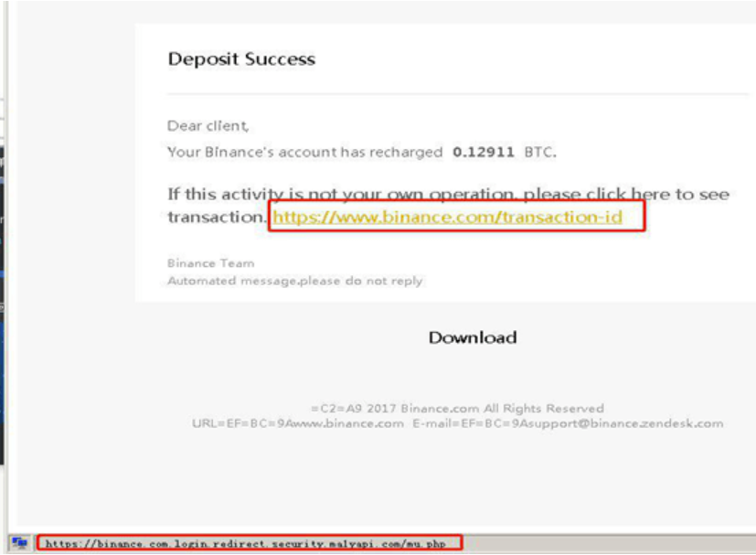Click the status bar URL text
This screenshot has width=756, height=555.
249,542
